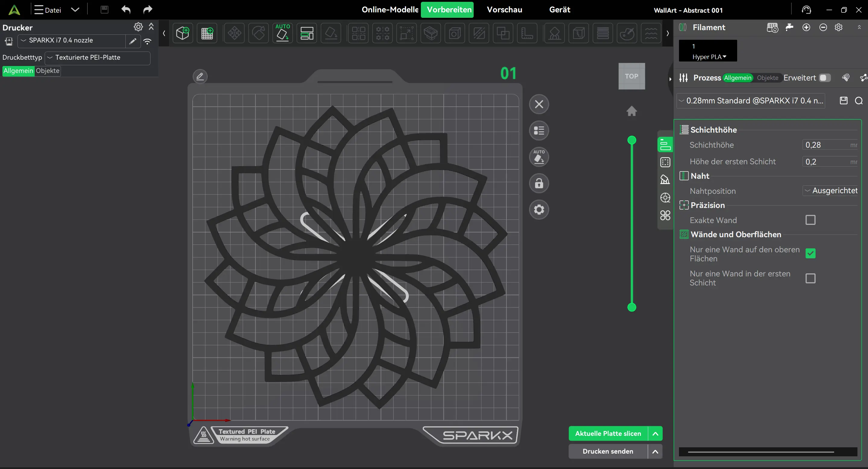Select the Fuzzy skin waves tool

point(651,33)
